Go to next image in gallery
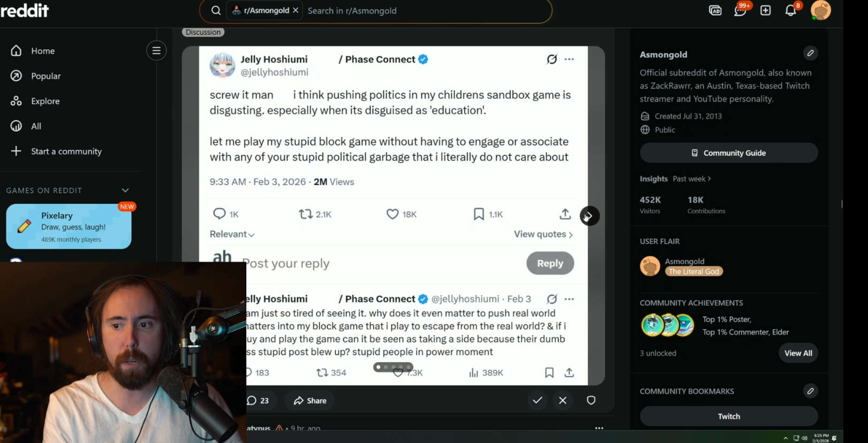Viewport: 868px width, 443px height. 590,216
